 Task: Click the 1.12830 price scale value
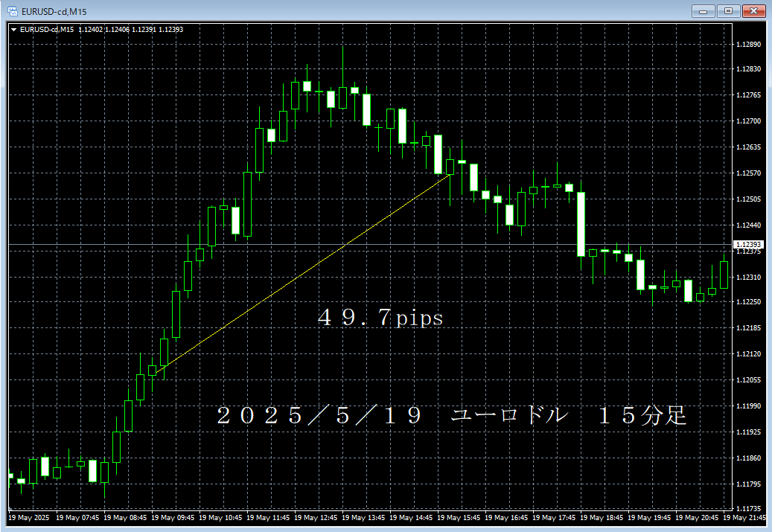(x=748, y=69)
